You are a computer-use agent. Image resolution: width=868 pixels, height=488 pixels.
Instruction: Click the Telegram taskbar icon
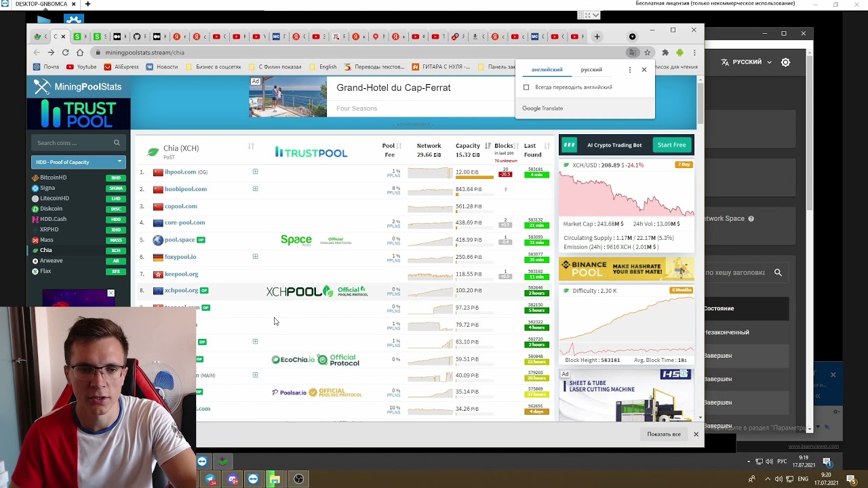point(211,479)
